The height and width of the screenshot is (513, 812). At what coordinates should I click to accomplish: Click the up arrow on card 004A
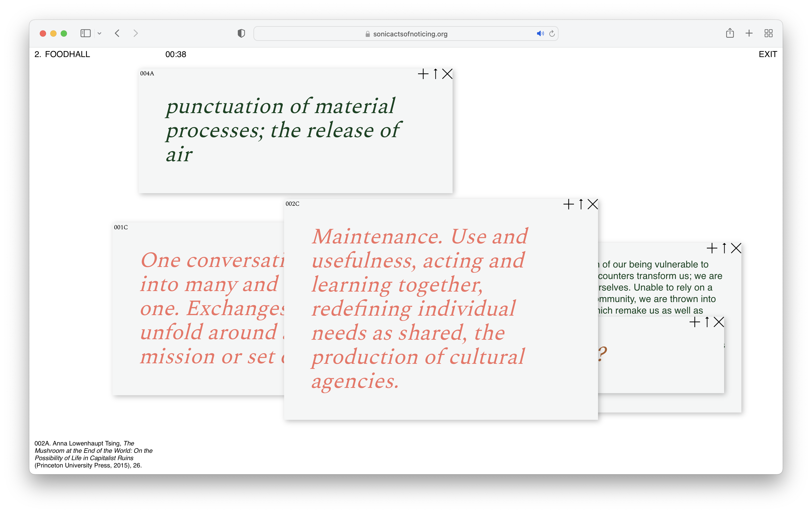tap(435, 74)
